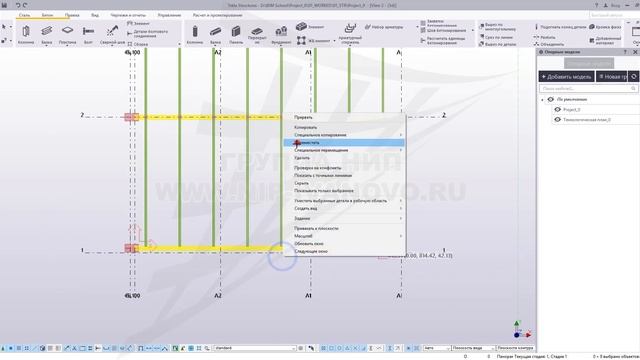The width and height of the screenshot is (640, 360).
Task: Choose Переместить in the context menu
Action: point(344,142)
